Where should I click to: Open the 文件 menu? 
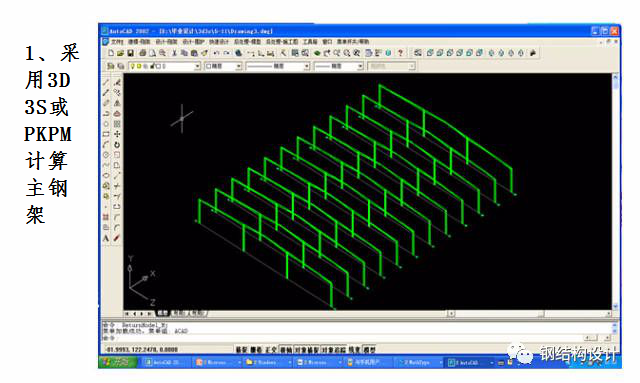coord(117,42)
